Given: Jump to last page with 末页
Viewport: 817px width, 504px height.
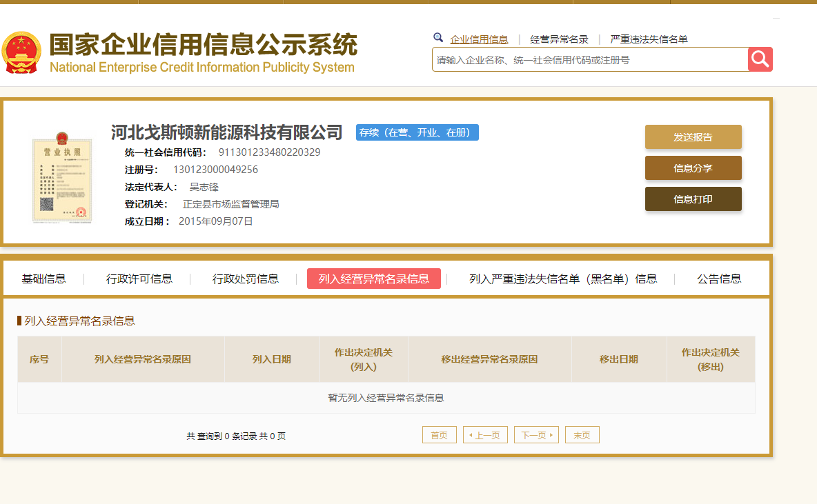Looking at the screenshot, I should tap(582, 435).
